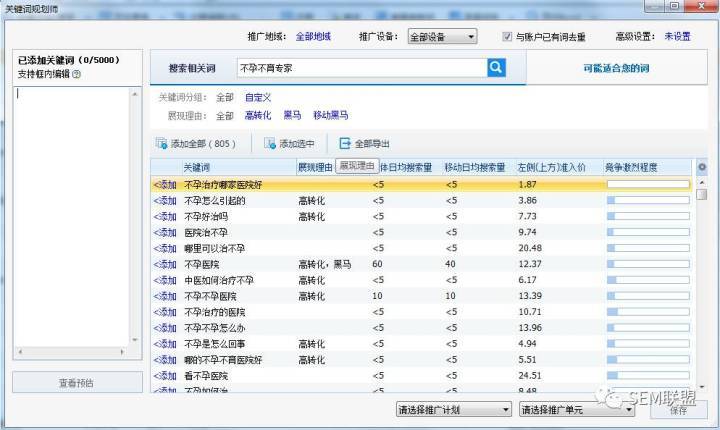720x430 pixels.
Task: Click the search field containing 不孕不育专家
Action: (362, 68)
